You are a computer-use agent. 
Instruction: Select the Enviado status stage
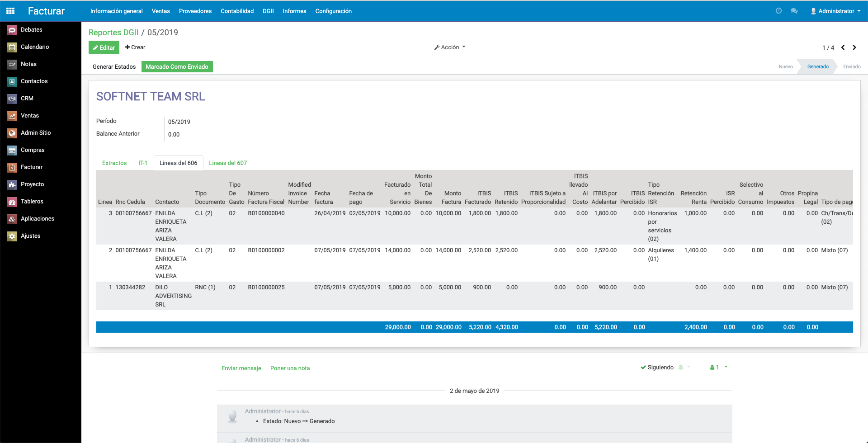click(852, 67)
